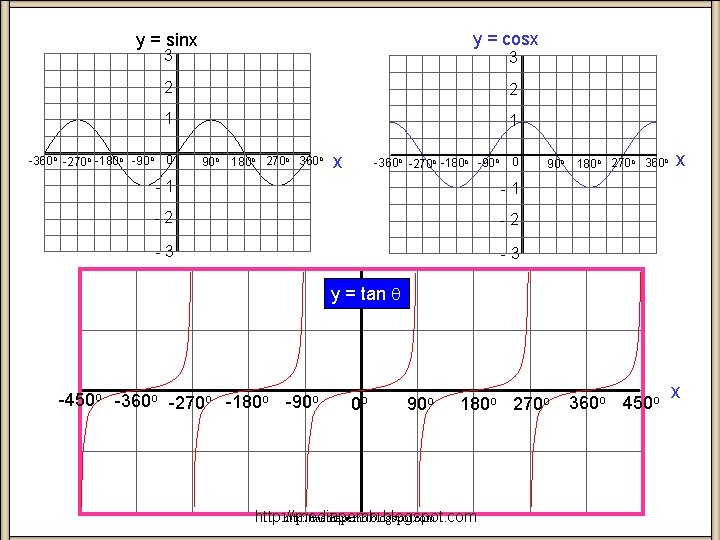Choose the 450° label on the tangent graph
The image size is (720, 540).
(x=641, y=403)
